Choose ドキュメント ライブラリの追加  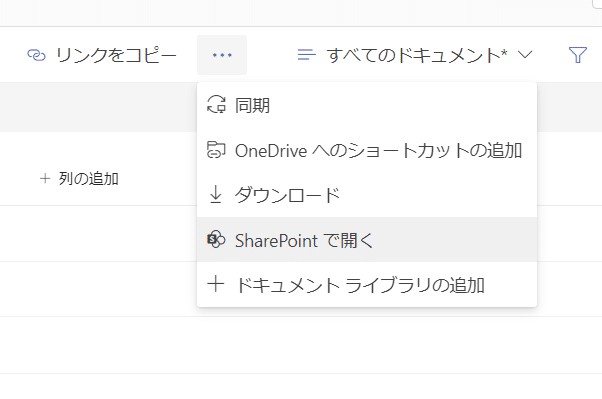point(367,285)
